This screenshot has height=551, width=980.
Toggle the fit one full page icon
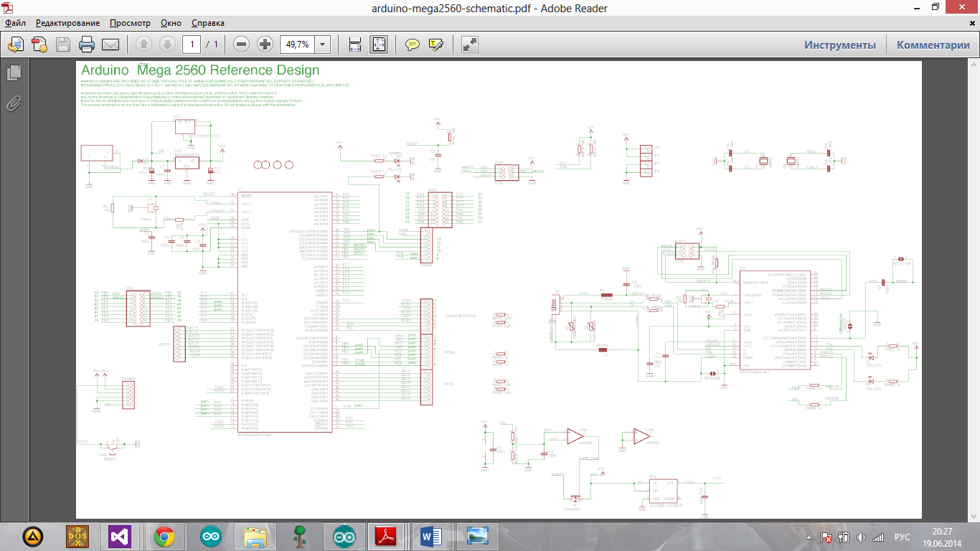[379, 44]
